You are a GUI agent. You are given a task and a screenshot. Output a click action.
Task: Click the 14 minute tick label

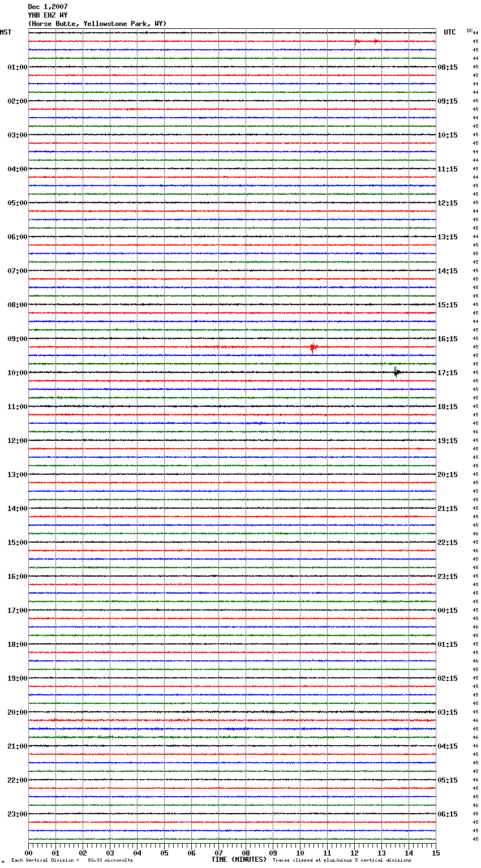pos(409,853)
